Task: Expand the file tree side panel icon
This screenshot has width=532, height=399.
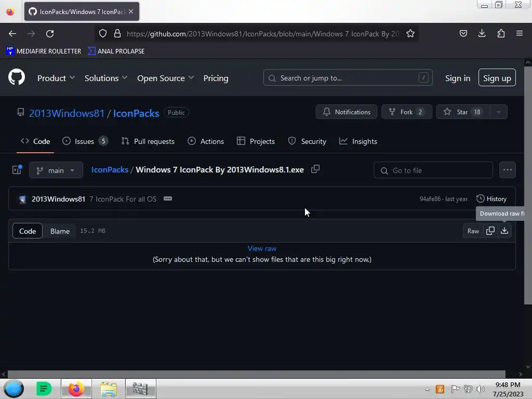Action: (x=17, y=170)
